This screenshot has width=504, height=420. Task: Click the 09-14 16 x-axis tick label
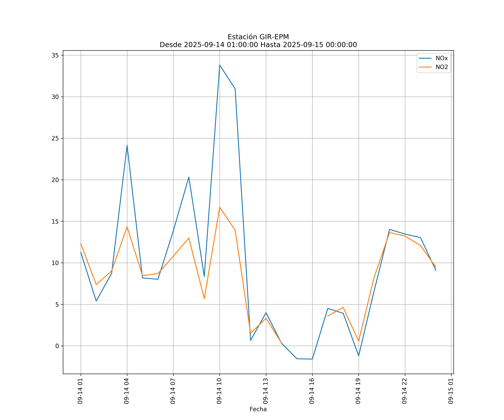(312, 391)
